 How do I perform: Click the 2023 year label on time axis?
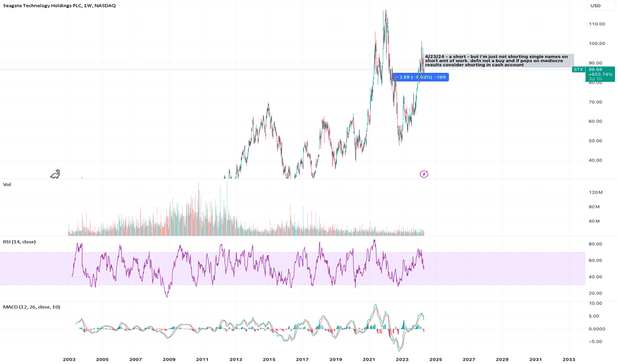402,359
